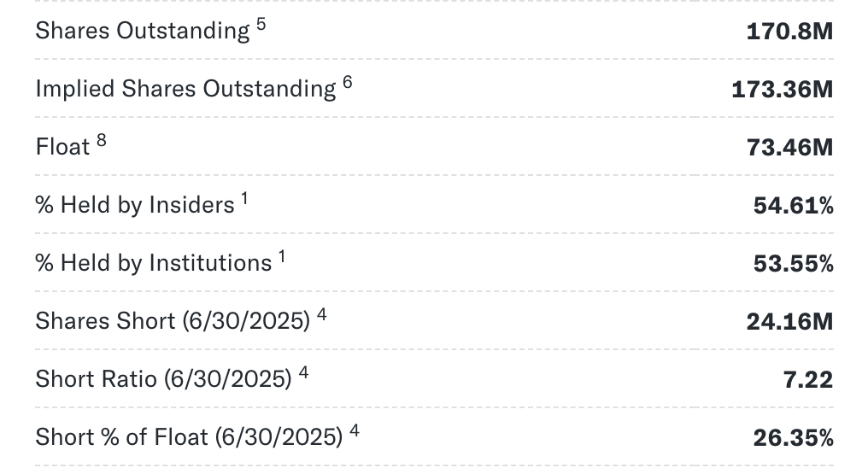Click the Short Ratio (6/30/2025) label
This screenshot has height=468, width=868.
[163, 379]
